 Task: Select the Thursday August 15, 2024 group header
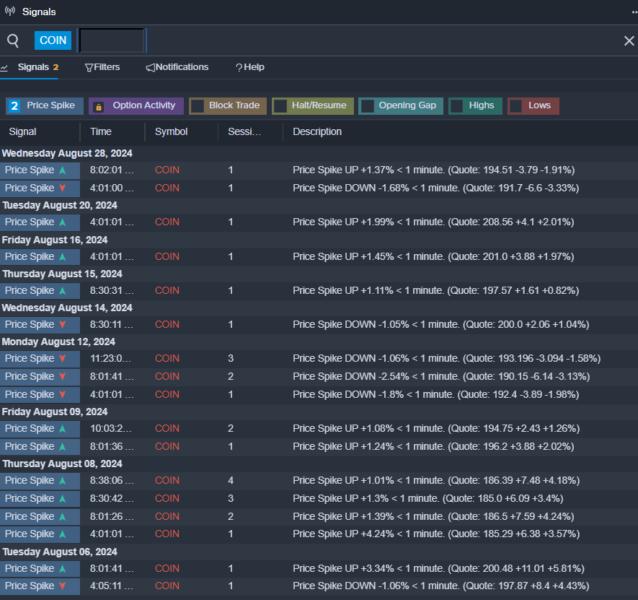pos(62,274)
